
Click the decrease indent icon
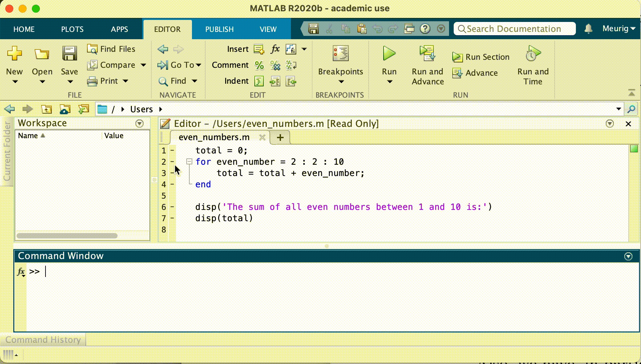pos(291,81)
